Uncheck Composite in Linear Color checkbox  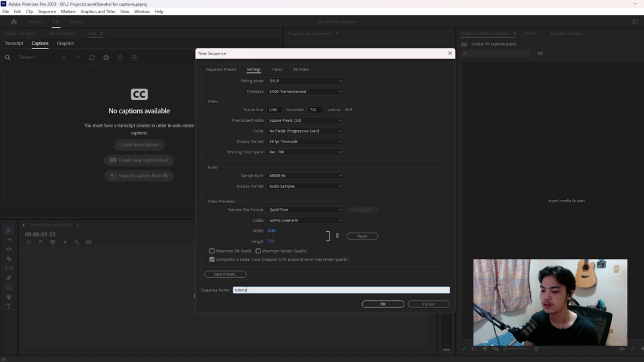pyautogui.click(x=212, y=260)
